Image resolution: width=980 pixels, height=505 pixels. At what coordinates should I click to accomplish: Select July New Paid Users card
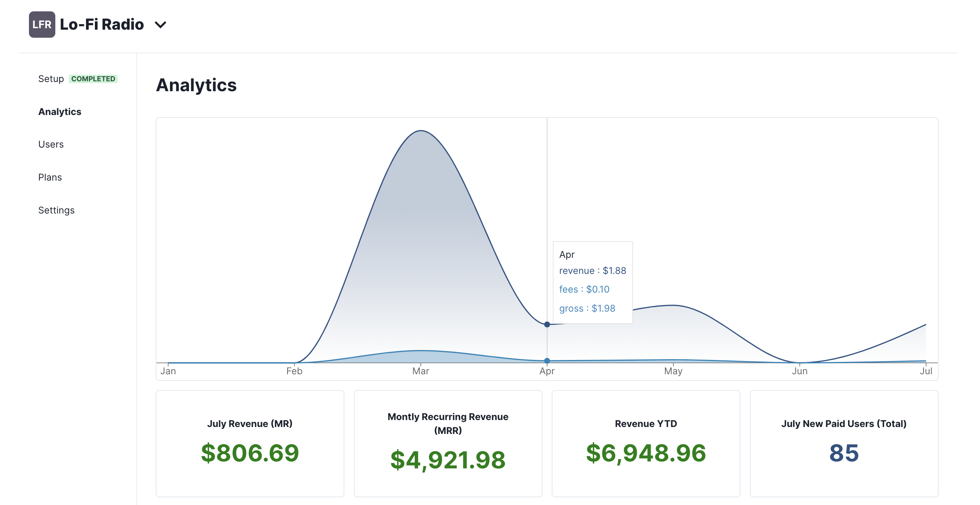click(x=844, y=443)
